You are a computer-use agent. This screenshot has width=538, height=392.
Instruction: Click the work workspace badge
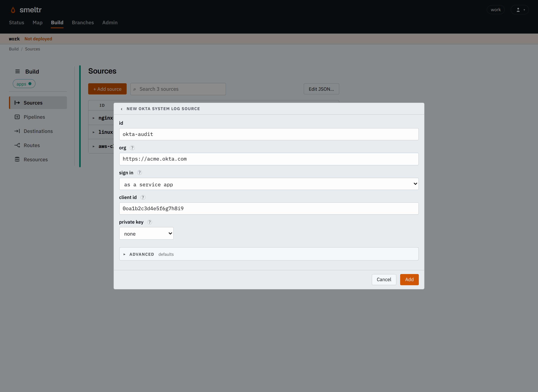pyautogui.click(x=496, y=10)
